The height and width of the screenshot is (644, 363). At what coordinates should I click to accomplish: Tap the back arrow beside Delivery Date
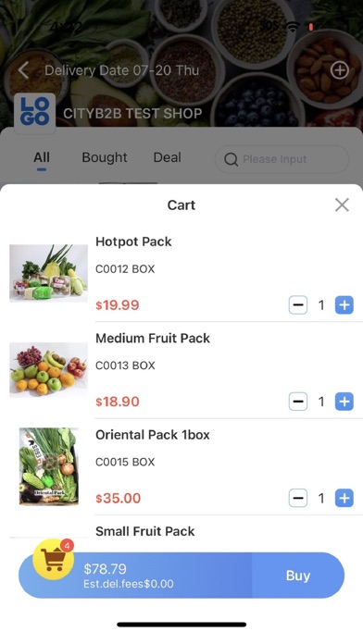(x=23, y=70)
